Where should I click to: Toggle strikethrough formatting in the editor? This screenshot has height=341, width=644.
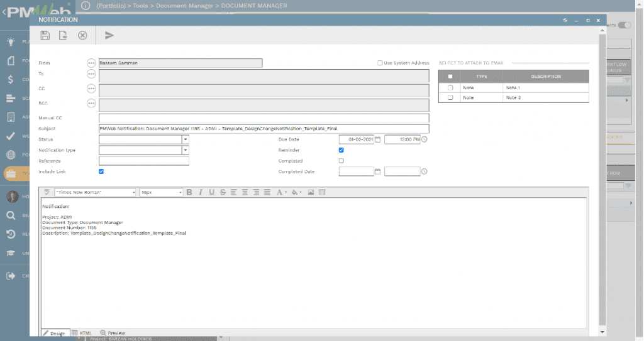223,192
